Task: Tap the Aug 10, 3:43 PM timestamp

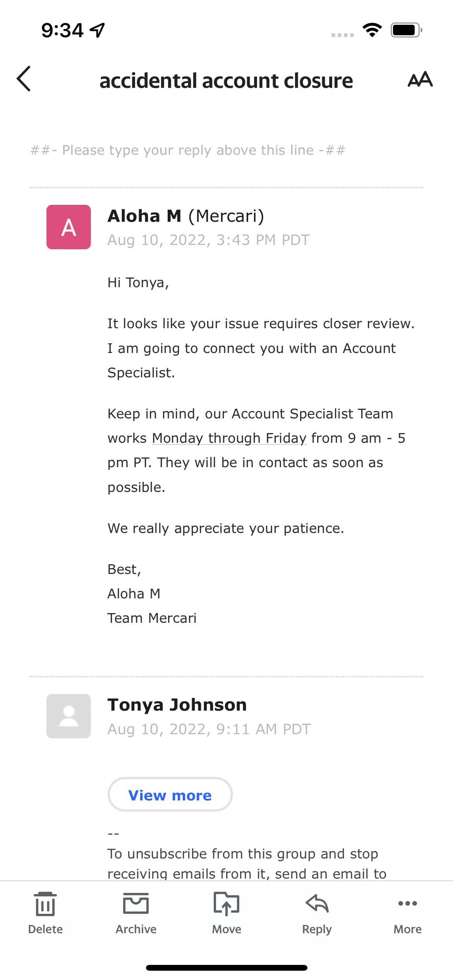Action: (x=209, y=240)
